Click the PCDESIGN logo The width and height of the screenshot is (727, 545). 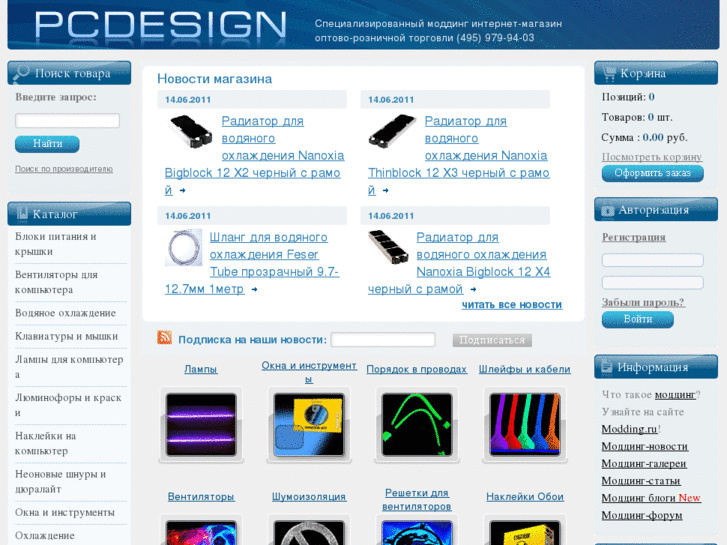[160, 25]
